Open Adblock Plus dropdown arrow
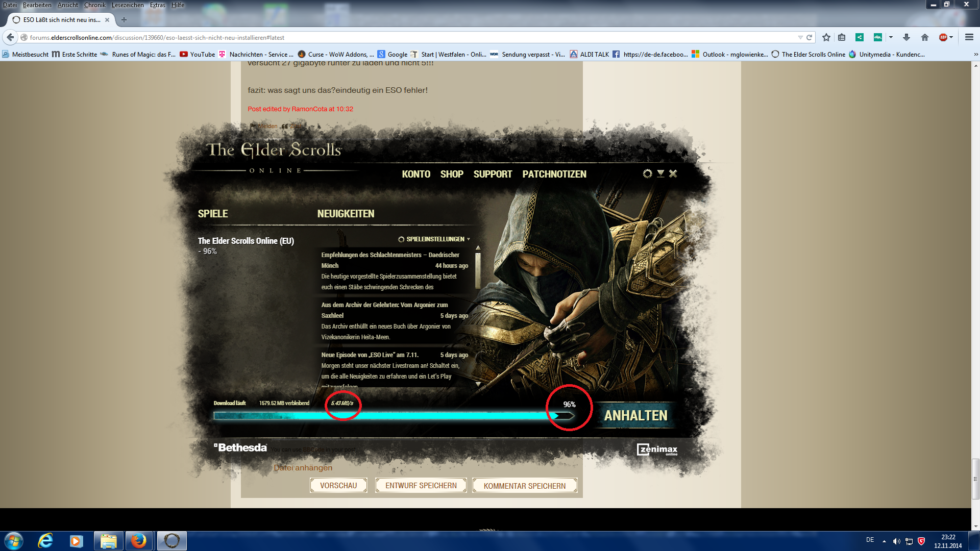Viewport: 980px width, 551px height. point(951,37)
